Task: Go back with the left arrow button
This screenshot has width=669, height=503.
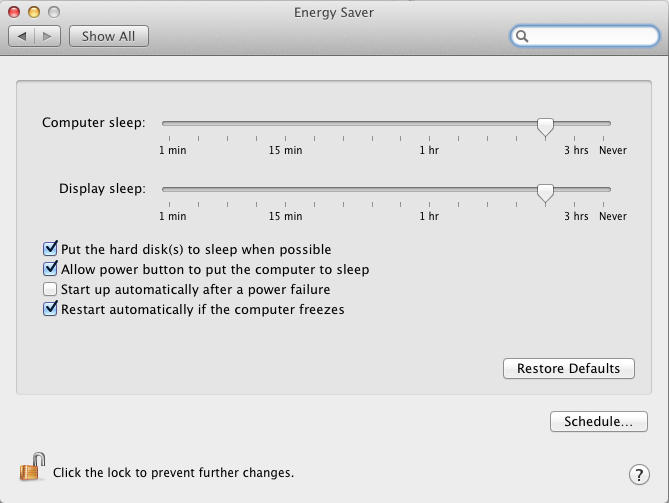Action: (21, 36)
